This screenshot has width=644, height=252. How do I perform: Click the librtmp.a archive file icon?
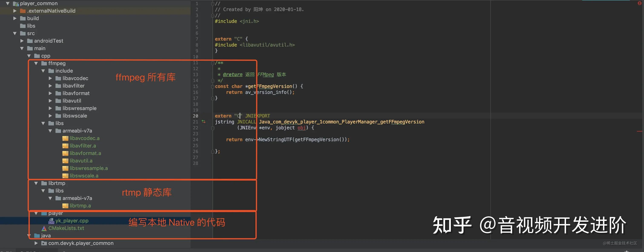[x=65, y=206]
